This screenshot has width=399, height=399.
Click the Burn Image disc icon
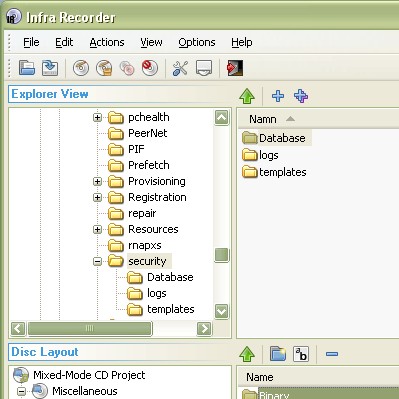[x=104, y=68]
